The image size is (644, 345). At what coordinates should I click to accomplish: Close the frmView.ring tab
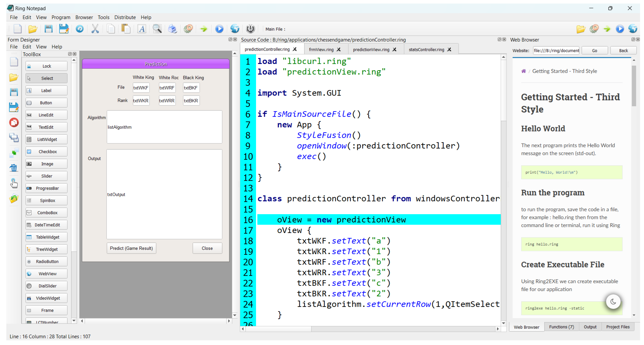[339, 49]
